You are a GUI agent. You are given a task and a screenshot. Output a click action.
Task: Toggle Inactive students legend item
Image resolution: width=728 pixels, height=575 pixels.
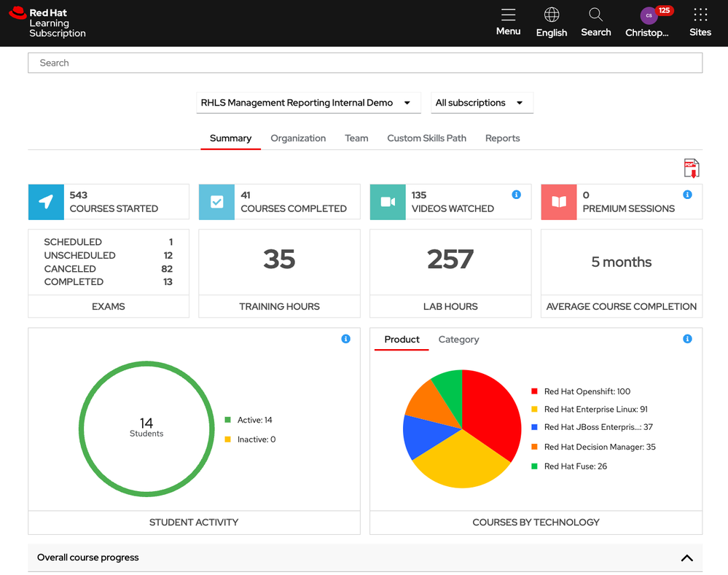coord(250,439)
